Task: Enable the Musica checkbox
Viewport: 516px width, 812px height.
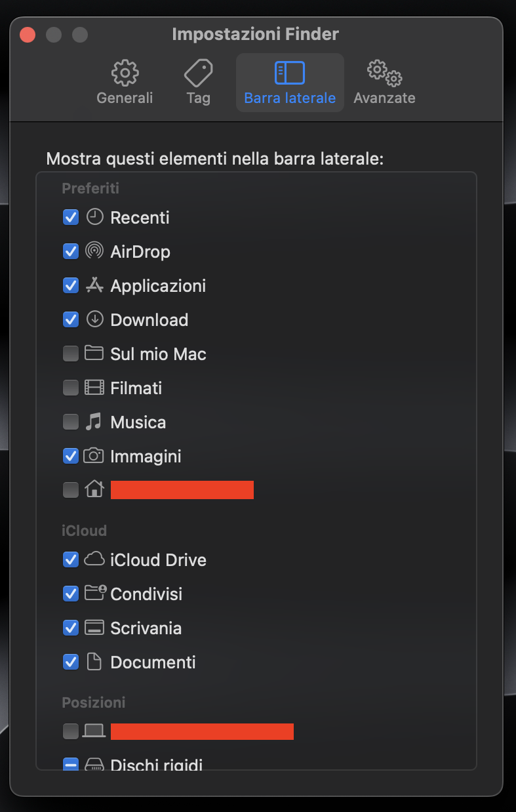Action: point(70,422)
